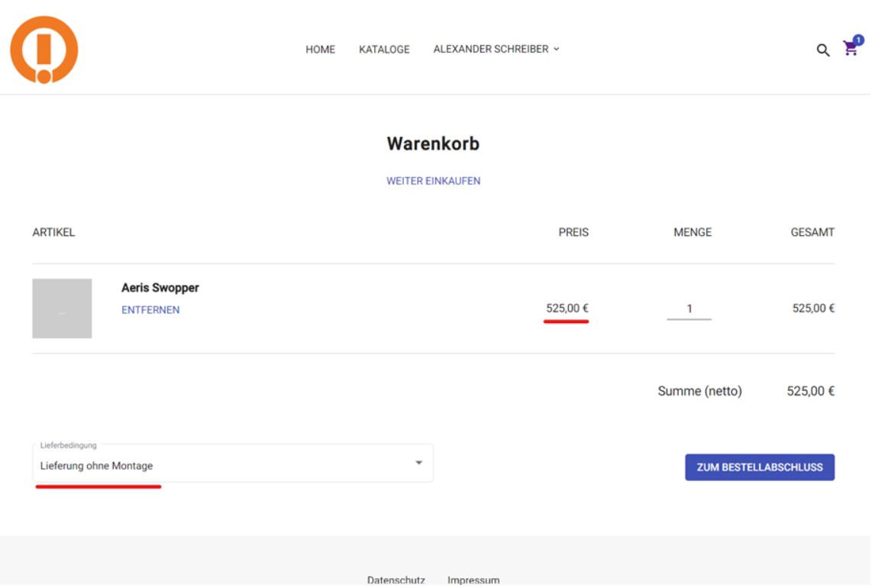Proceed with ZUM BESTELLABSCHLUSS button
This screenshot has width=872, height=588.
click(x=760, y=467)
